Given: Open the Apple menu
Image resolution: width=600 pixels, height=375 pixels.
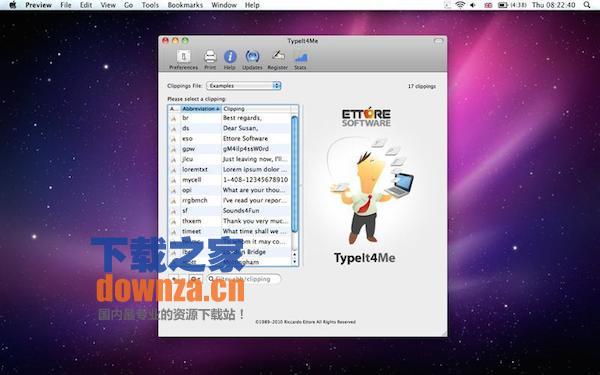Looking at the screenshot, I should point(13,5).
